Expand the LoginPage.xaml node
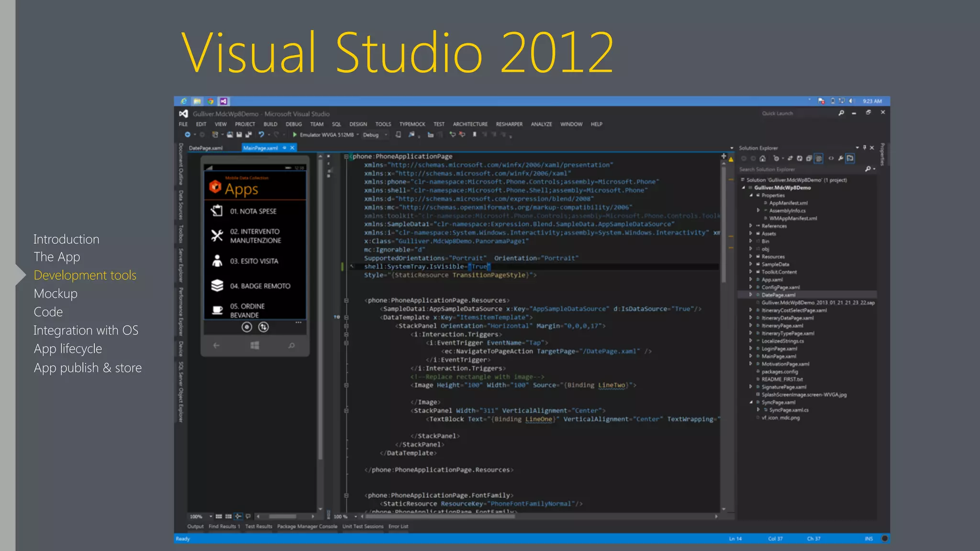980x551 pixels. [x=751, y=349]
